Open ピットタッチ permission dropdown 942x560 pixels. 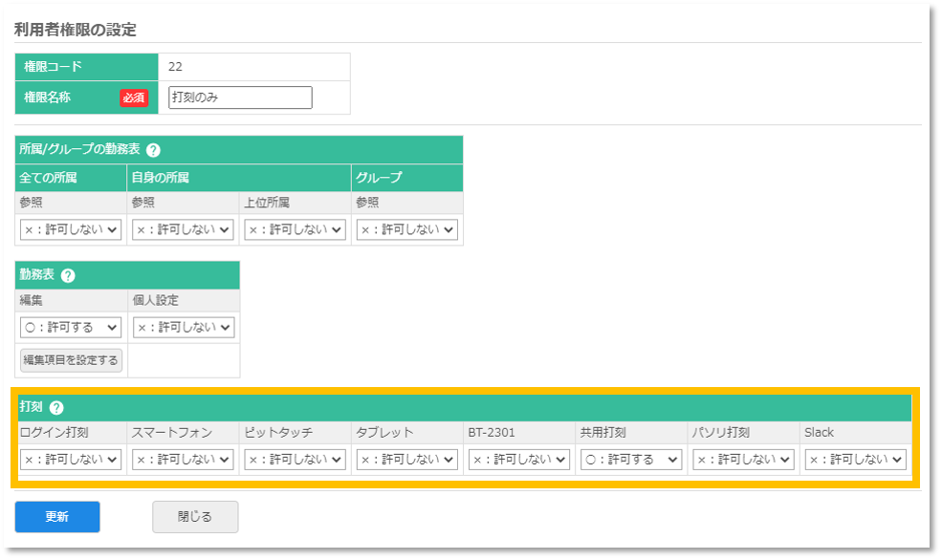pyautogui.click(x=295, y=460)
